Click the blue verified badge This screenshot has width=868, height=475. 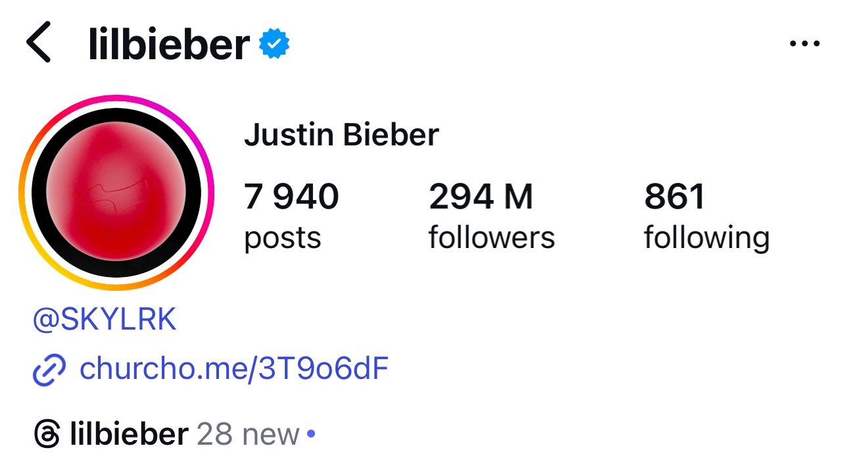(x=274, y=44)
